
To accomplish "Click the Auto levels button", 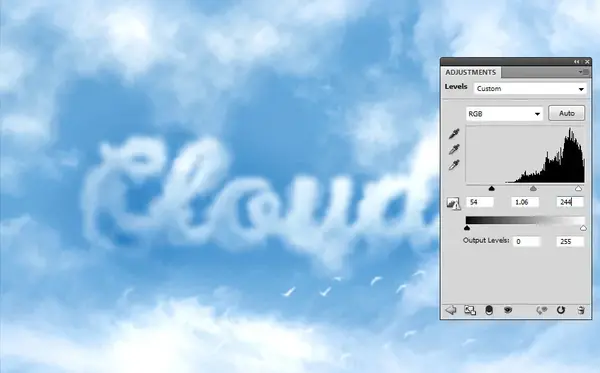I will tap(567, 113).
